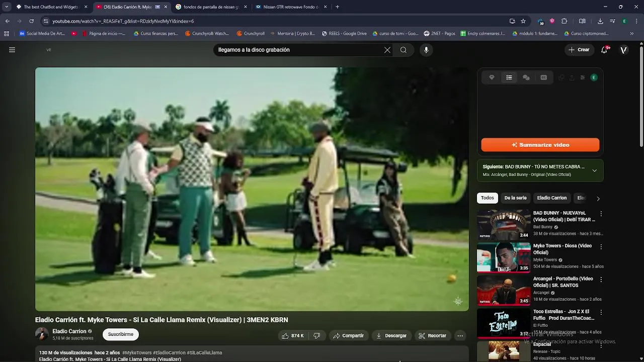Open the Chrome three-dot menu
The image size is (644, 362).
point(636,21)
